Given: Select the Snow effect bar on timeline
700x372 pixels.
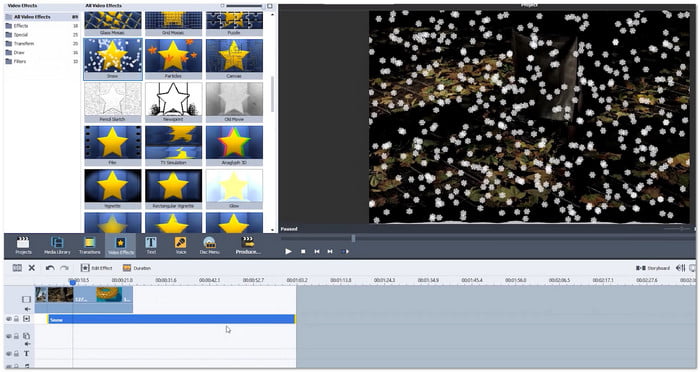Looking at the screenshot, I should pos(171,319).
